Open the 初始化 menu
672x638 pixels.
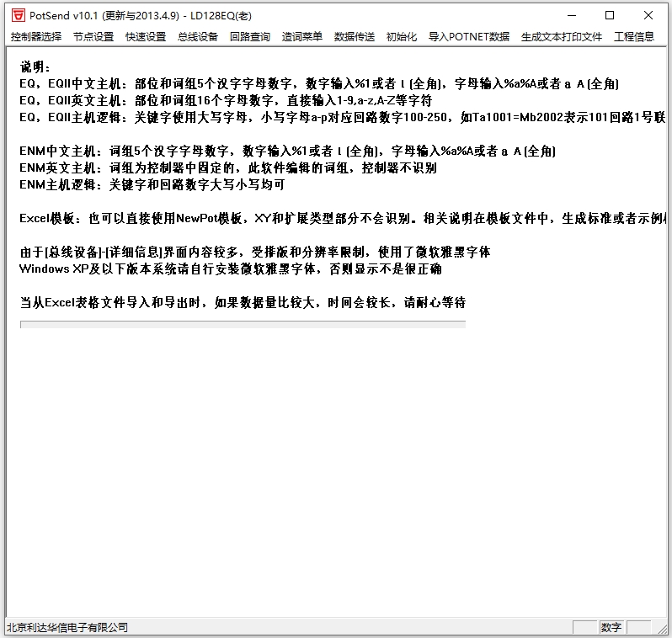point(402,37)
